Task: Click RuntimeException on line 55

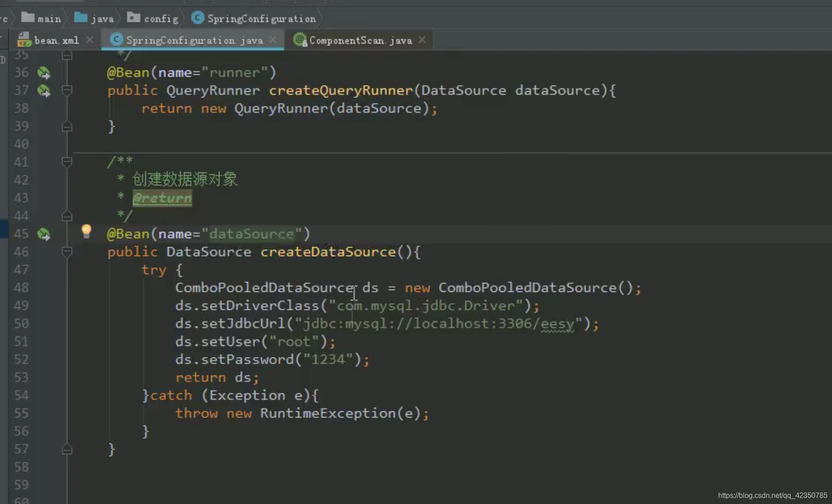Action: [328, 413]
